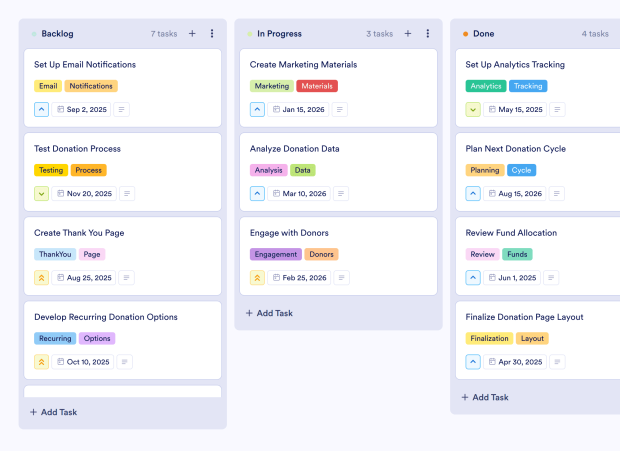Click Add Task in Backlog column
This screenshot has width=620, height=451.
54,412
